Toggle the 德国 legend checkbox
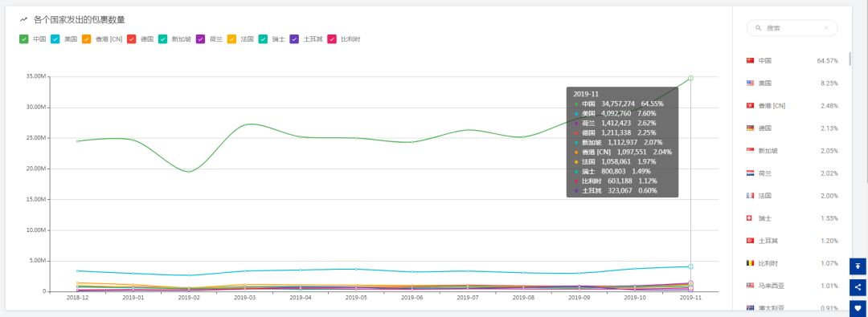Viewport: 868px width, 317px height. tap(131, 39)
